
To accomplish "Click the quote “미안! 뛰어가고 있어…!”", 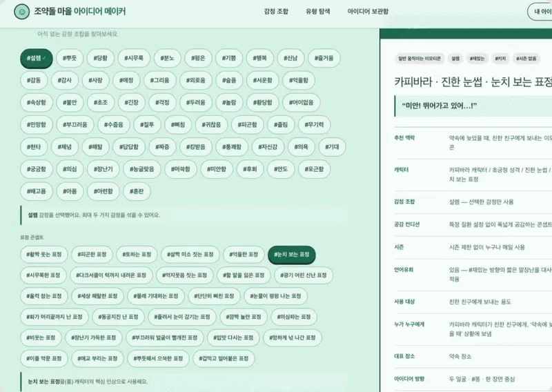I will (x=440, y=106).
